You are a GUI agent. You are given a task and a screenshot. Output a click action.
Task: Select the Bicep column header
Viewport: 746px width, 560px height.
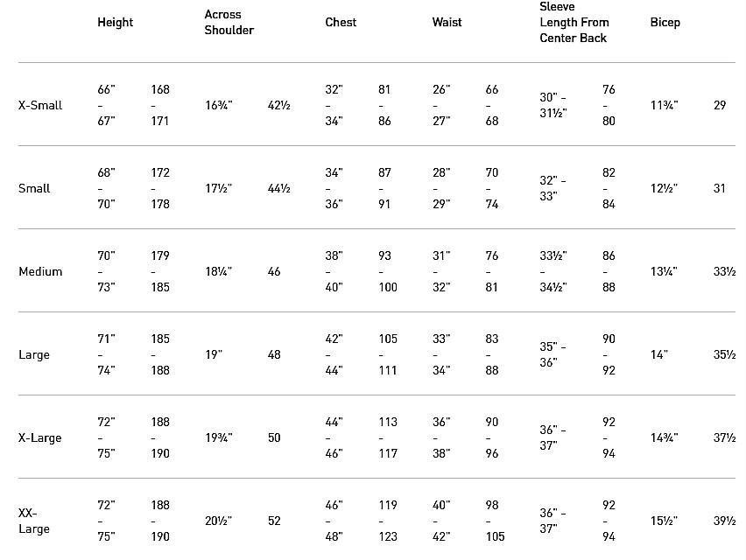pos(665,23)
